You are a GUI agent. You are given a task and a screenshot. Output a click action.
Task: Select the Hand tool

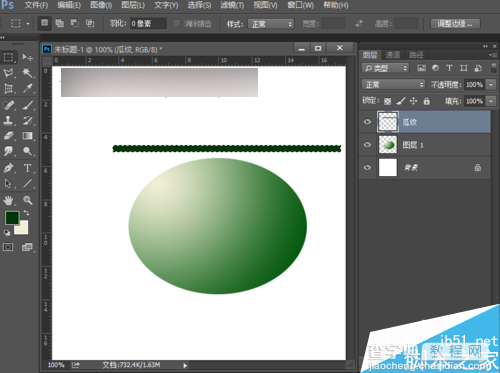(x=9, y=200)
